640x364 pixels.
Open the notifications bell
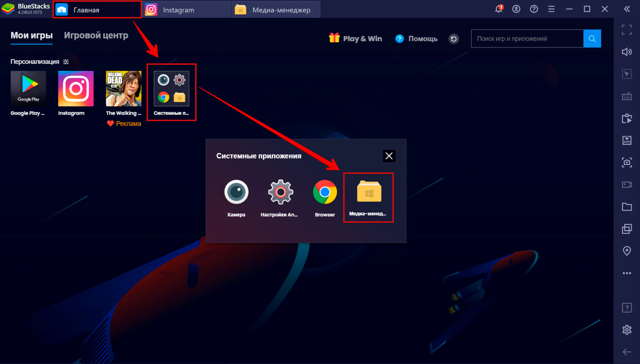pos(499,9)
